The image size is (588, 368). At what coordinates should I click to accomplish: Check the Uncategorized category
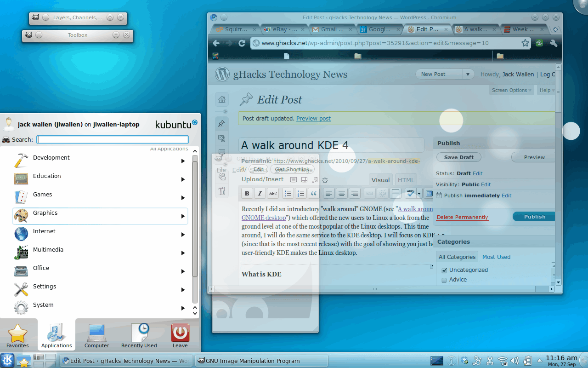coord(444,270)
